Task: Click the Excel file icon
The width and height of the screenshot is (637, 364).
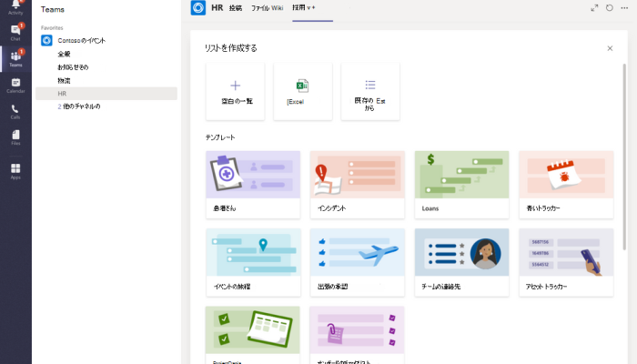Action: [302, 86]
